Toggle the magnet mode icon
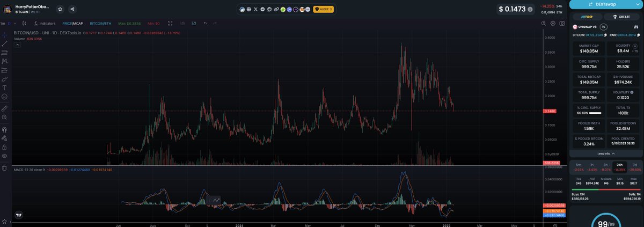 click(4, 129)
